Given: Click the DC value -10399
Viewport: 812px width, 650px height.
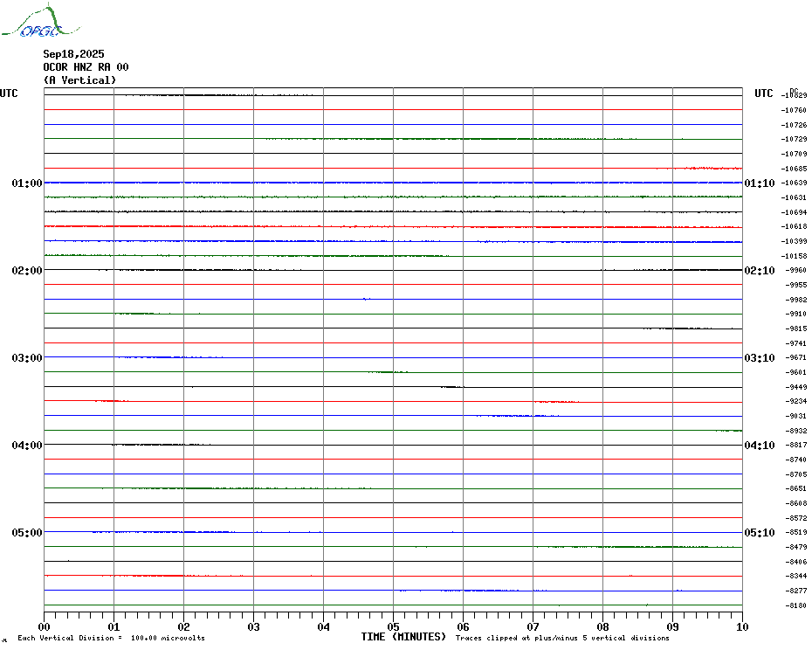Looking at the screenshot, I should point(794,241).
